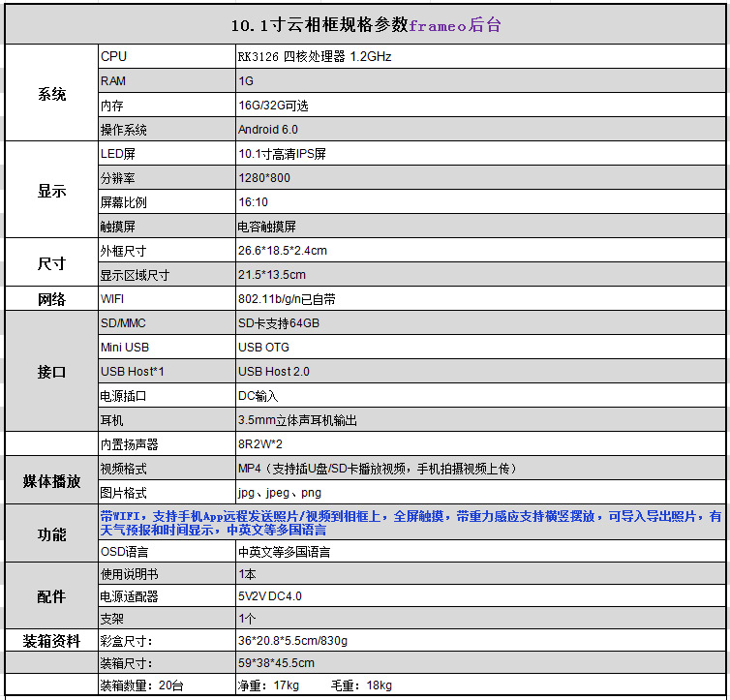Screen dimensions: 730x700
Task: Click the 'DC输入' value cell
Action: point(480,395)
